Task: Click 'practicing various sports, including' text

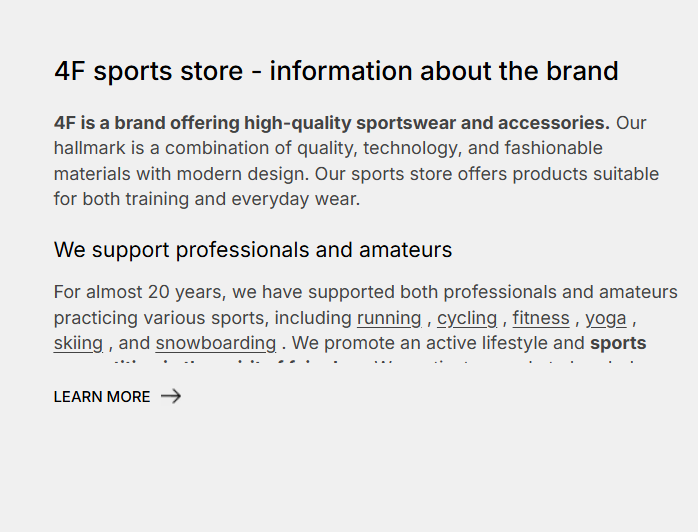Action: 203,318
